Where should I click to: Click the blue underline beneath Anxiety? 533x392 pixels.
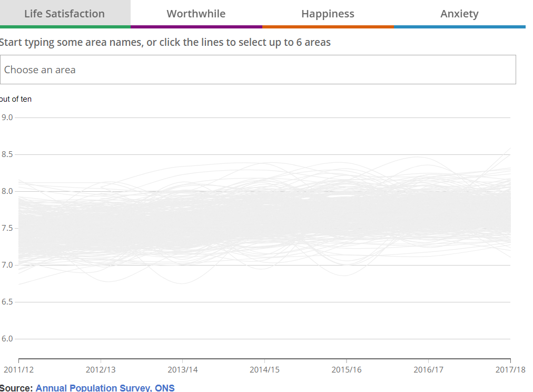click(459, 26)
